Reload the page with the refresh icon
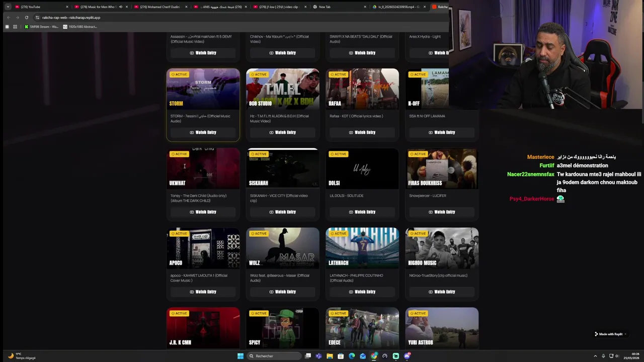Screen dimensions: 644x362 tap(27, 17)
